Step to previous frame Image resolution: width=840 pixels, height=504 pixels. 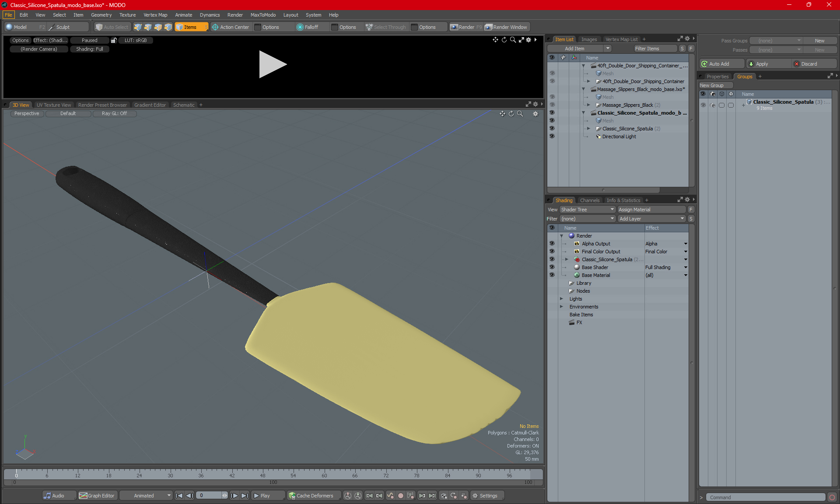(189, 496)
